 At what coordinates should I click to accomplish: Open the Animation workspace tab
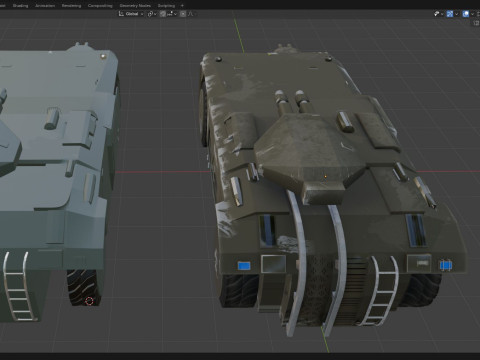45,5
